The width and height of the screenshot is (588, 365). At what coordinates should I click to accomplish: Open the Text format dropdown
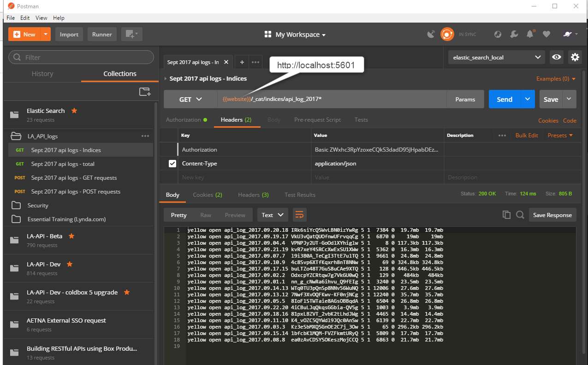coord(273,215)
